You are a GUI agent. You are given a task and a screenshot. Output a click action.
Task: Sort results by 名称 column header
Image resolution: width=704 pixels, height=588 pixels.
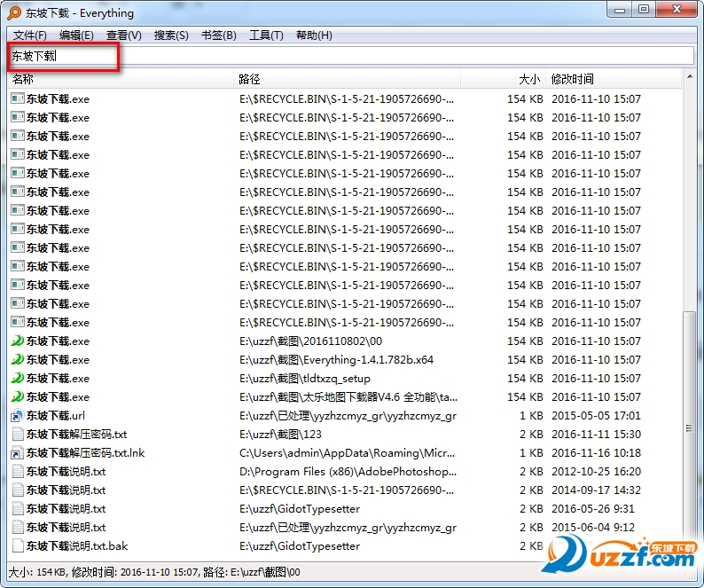pyautogui.click(x=121, y=80)
